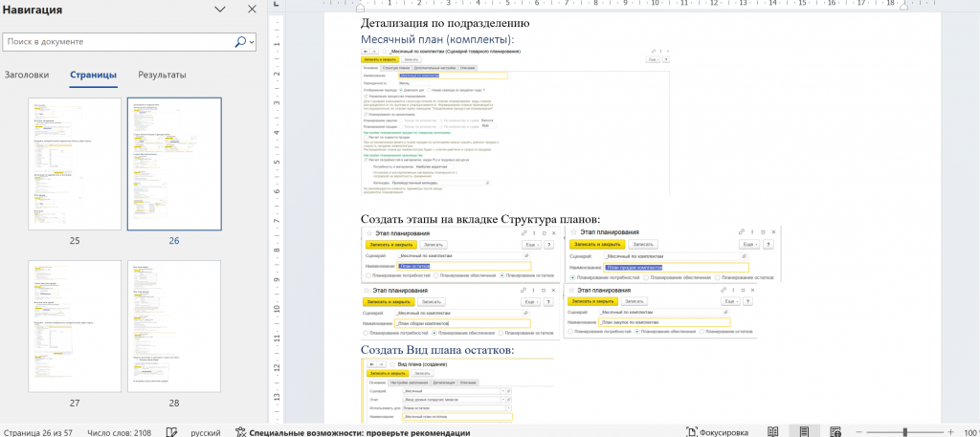This screenshot has height=437, width=980.
Task: Switch to Web Layout view
Action: (835, 431)
